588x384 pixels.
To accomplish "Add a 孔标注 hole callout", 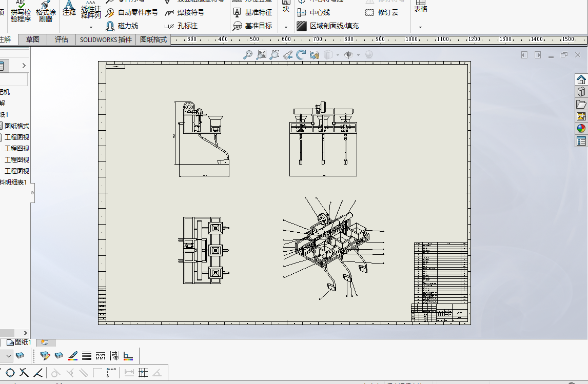I will click(181, 26).
